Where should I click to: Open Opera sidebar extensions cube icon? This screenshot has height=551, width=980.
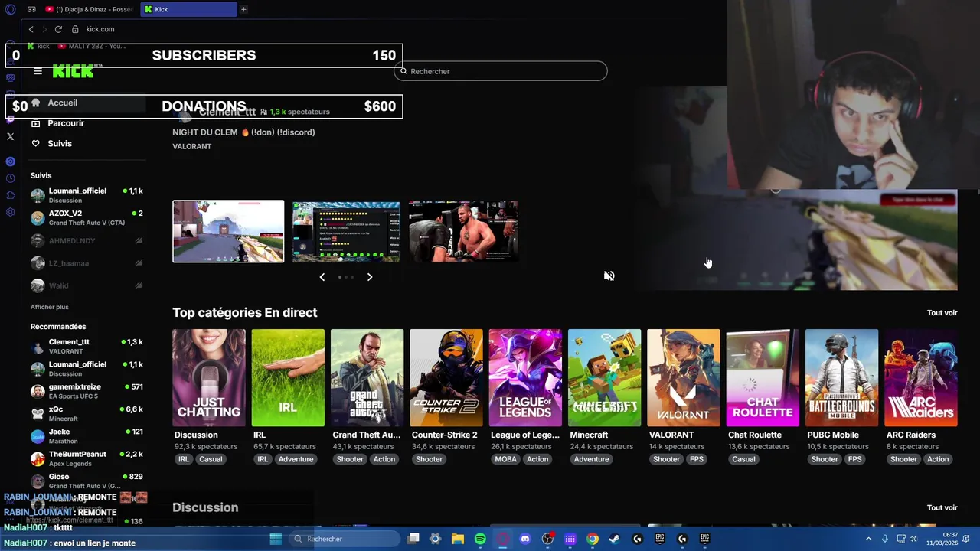click(10, 195)
